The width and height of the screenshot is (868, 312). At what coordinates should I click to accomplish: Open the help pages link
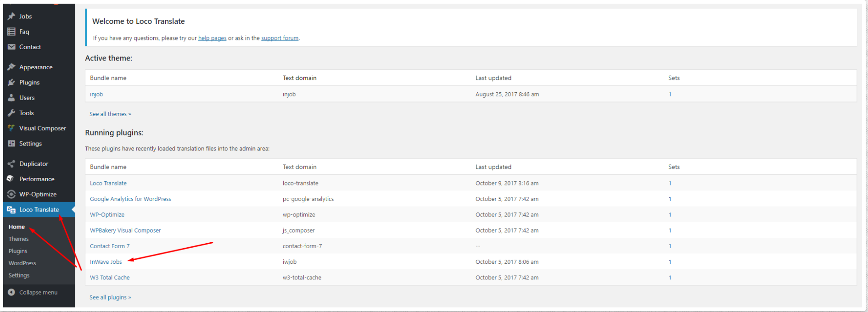click(212, 38)
